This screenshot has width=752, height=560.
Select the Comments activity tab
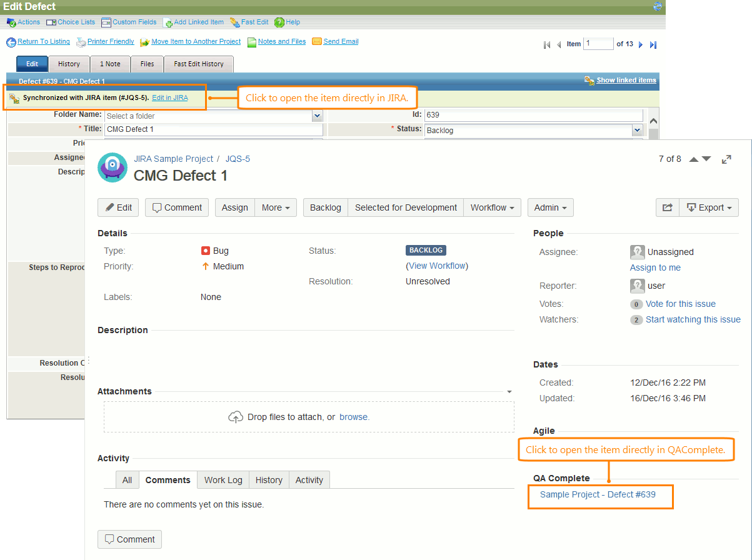click(168, 480)
